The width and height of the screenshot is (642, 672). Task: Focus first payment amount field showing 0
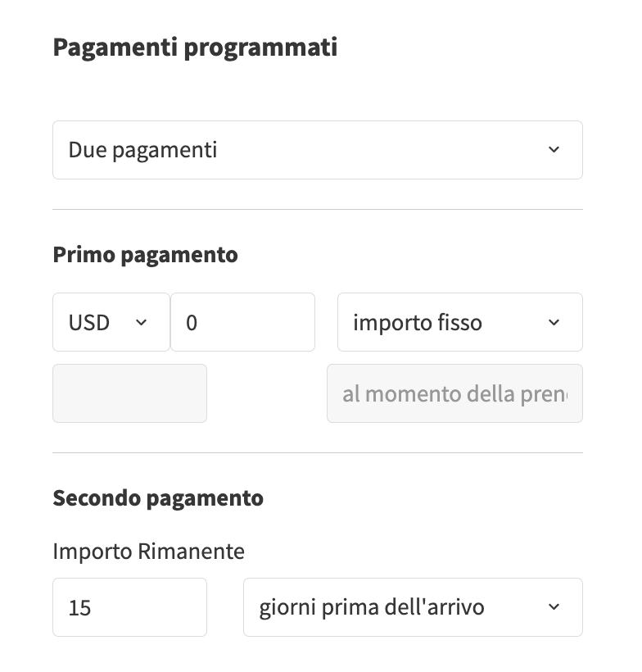[242, 322]
